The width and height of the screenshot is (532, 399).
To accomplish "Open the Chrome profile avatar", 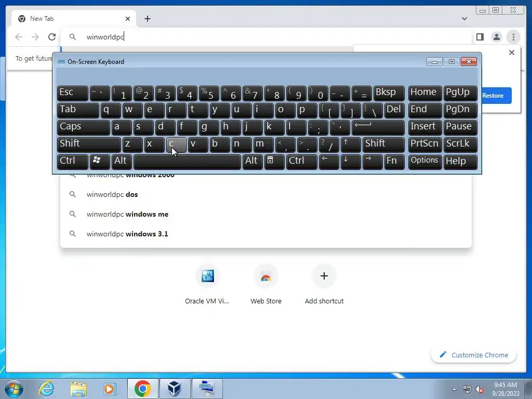I will [x=496, y=37].
